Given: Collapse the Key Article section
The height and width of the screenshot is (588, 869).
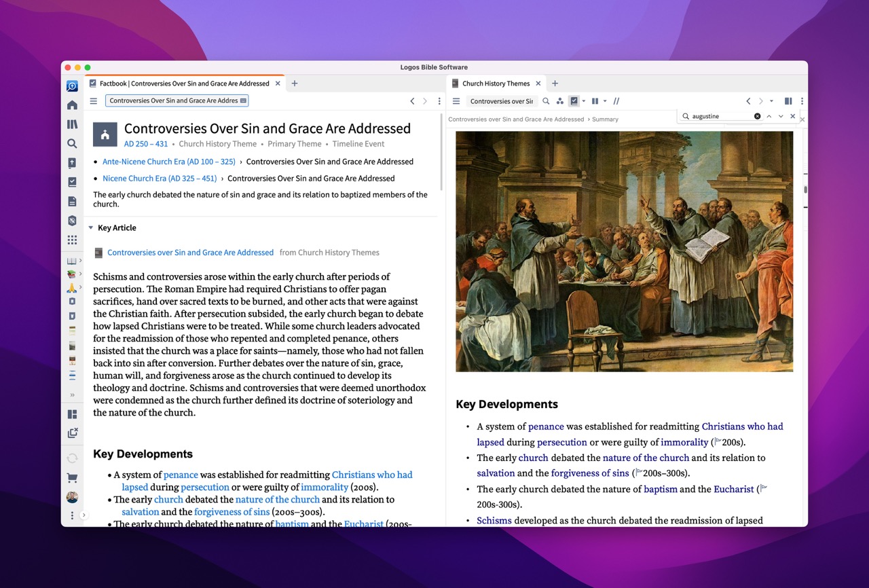Looking at the screenshot, I should click(91, 228).
